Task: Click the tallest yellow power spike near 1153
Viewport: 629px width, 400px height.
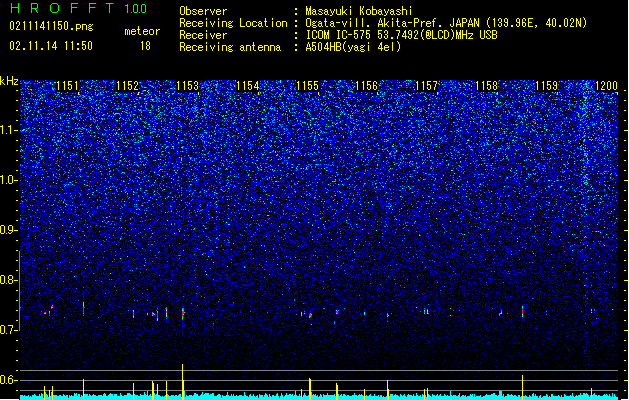Action: (x=183, y=381)
